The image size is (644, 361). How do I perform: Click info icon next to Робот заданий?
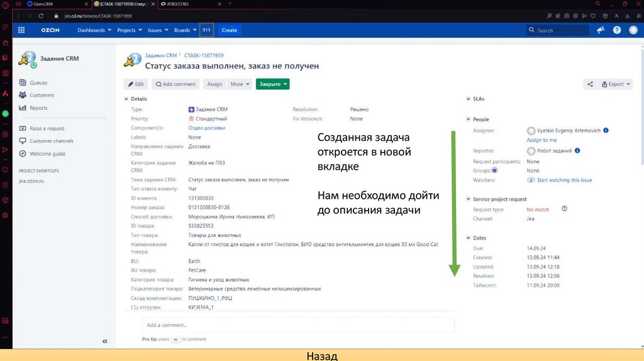point(577,150)
